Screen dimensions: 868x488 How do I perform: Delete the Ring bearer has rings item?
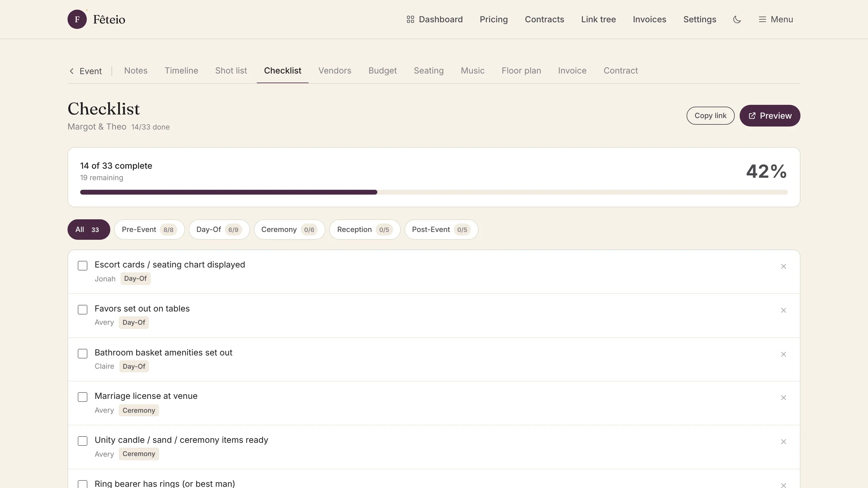pyautogui.click(x=783, y=485)
